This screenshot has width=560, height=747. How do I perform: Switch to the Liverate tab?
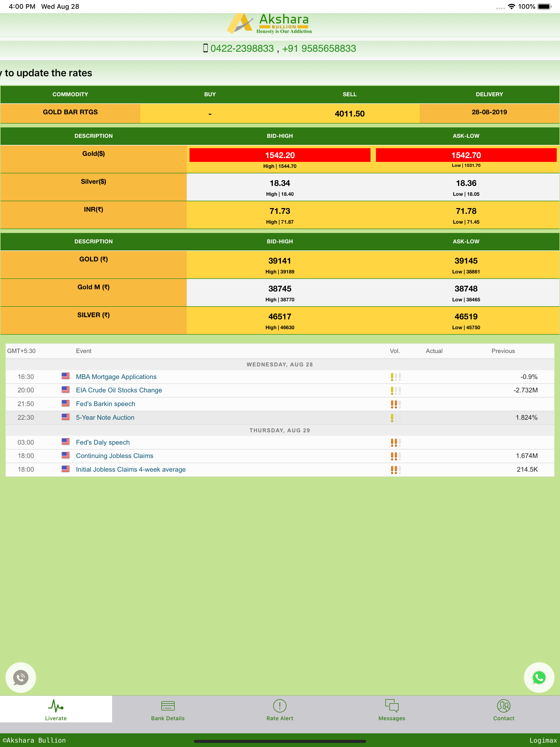pyautogui.click(x=56, y=709)
